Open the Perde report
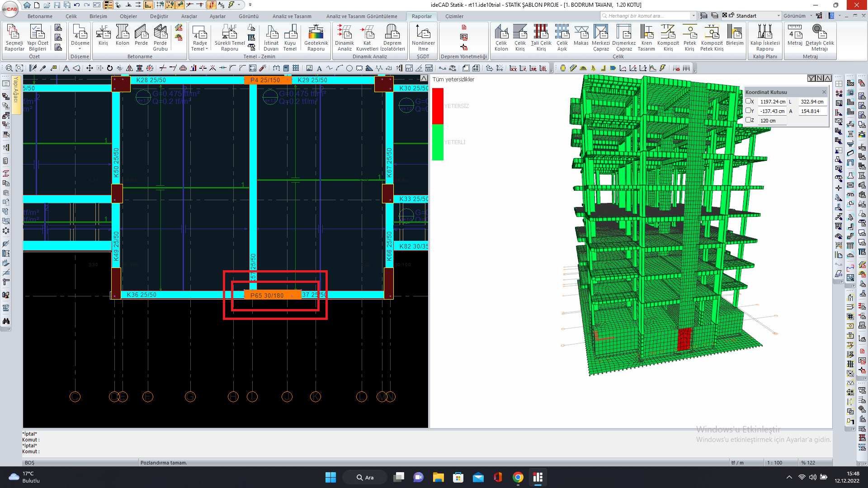The height and width of the screenshot is (488, 868). pyautogui.click(x=141, y=35)
